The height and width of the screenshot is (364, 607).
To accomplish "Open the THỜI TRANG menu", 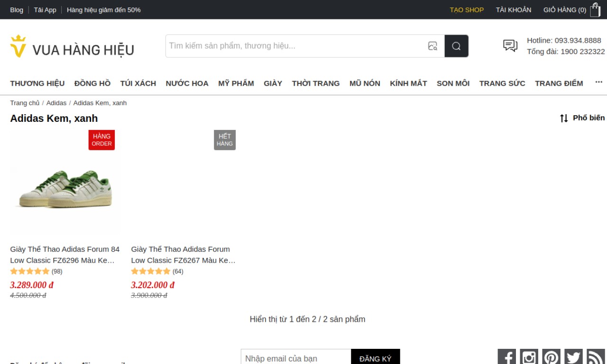I will point(316,83).
